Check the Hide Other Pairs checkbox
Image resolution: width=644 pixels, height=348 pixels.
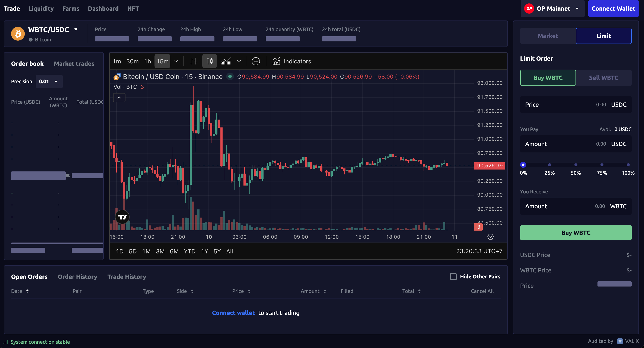coord(453,276)
